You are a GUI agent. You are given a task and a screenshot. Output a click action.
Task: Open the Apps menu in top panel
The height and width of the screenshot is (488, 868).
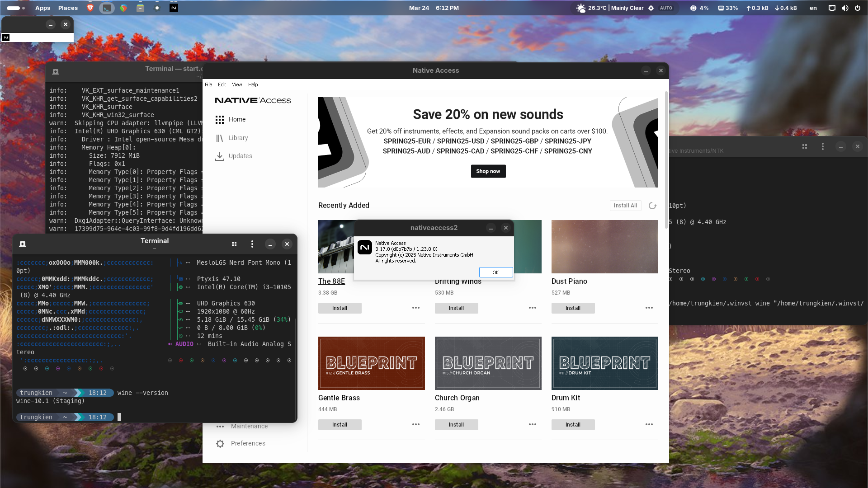click(x=43, y=8)
